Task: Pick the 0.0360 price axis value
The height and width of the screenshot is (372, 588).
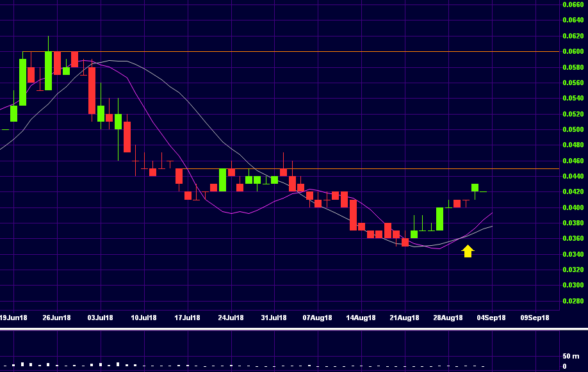Action: 573,238
